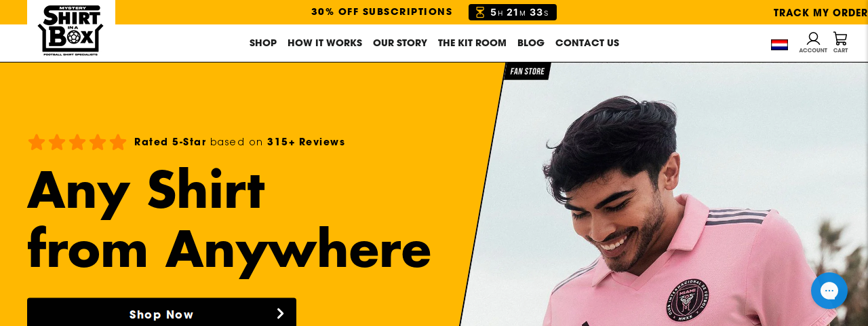The width and height of the screenshot is (868, 326).
Task: Click the Shop Now button
Action: 161,312
